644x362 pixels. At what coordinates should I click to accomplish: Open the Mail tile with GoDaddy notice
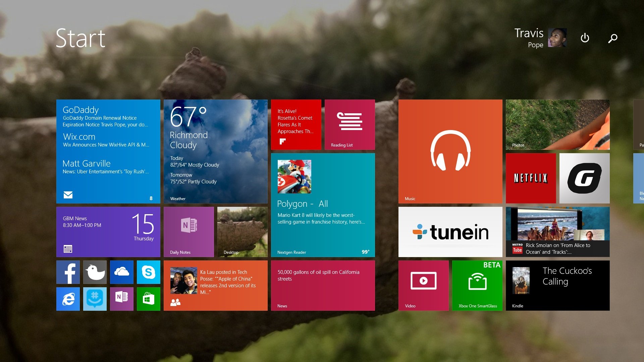108,152
